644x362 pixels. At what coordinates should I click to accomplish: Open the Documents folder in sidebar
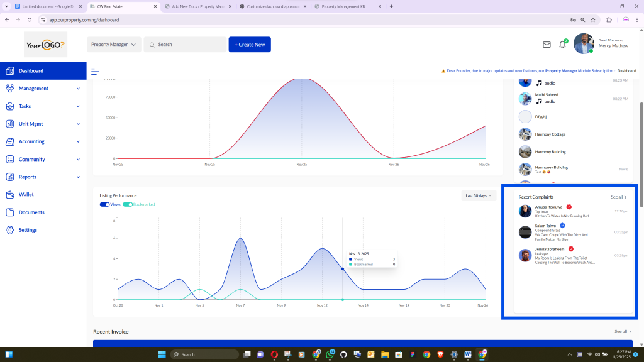(x=10, y=212)
